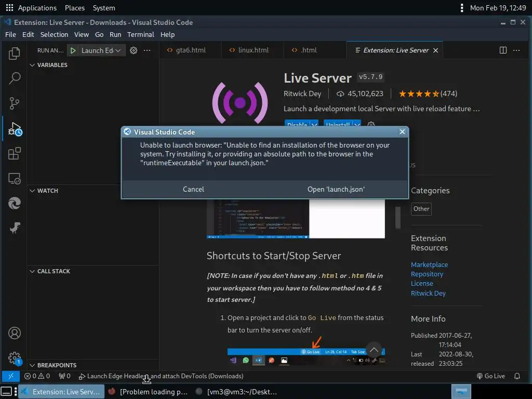The height and width of the screenshot is (399, 532).
Task: Click the workspace switcher in the taskbar
Action: (x=461, y=392)
